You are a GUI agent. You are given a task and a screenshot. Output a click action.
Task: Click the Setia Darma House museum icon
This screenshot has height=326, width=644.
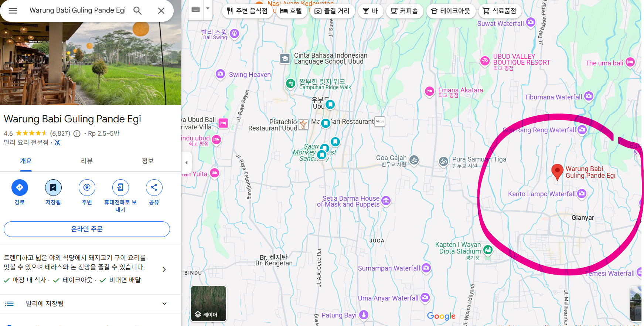[x=386, y=201]
